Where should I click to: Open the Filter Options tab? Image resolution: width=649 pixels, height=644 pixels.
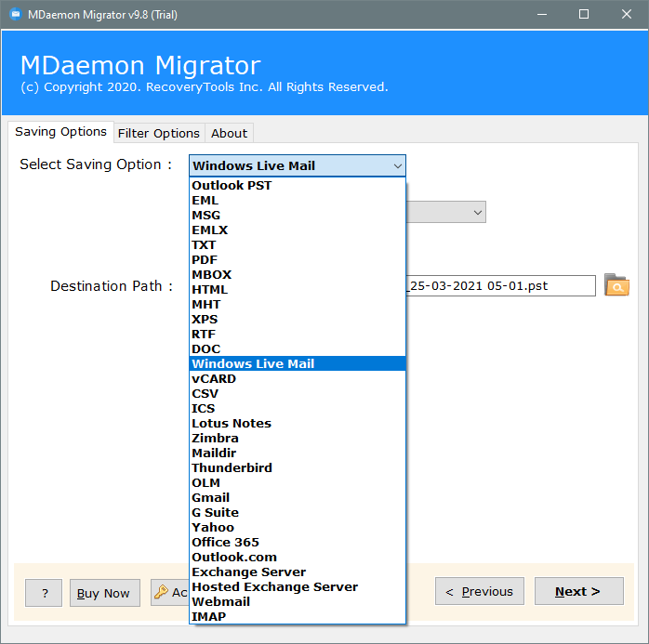click(x=159, y=133)
